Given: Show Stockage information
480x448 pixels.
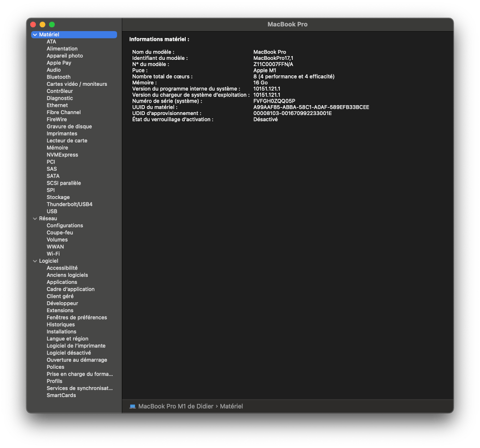Looking at the screenshot, I should click(x=58, y=197).
